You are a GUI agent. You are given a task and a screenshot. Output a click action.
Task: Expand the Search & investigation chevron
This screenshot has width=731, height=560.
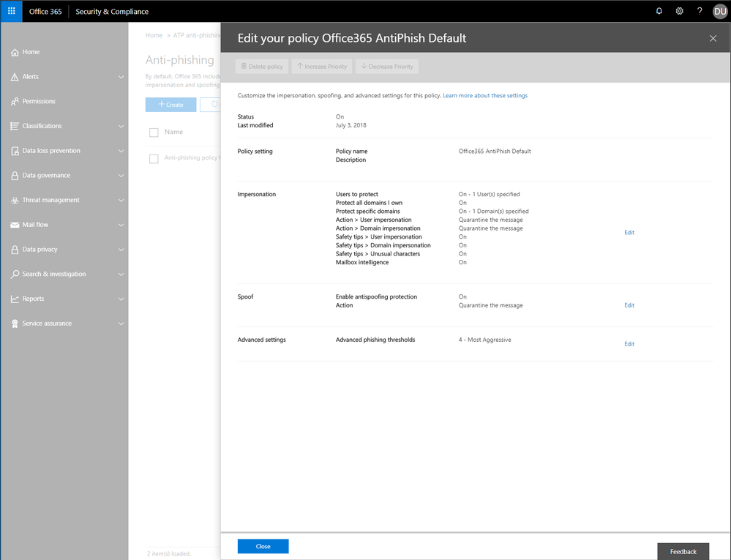coord(121,275)
